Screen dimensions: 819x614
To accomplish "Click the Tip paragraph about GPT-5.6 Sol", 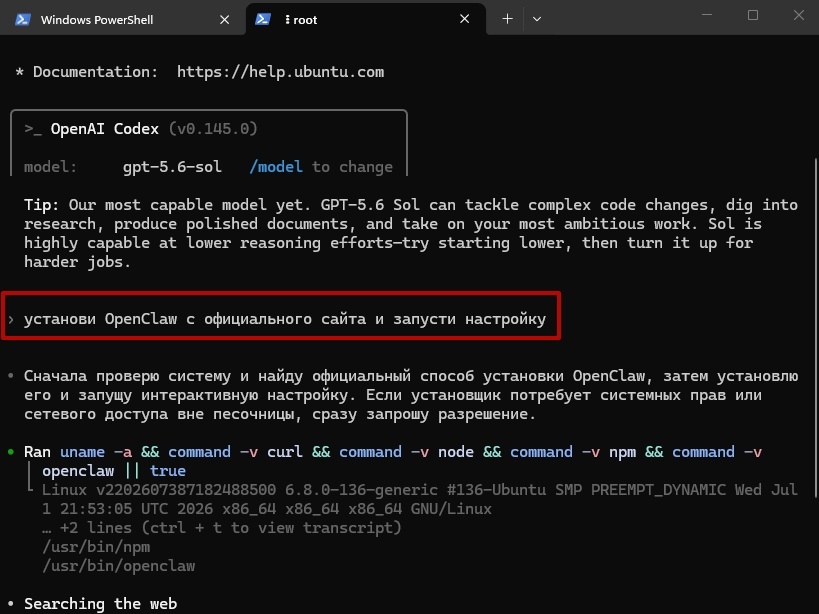I will click(x=411, y=233).
